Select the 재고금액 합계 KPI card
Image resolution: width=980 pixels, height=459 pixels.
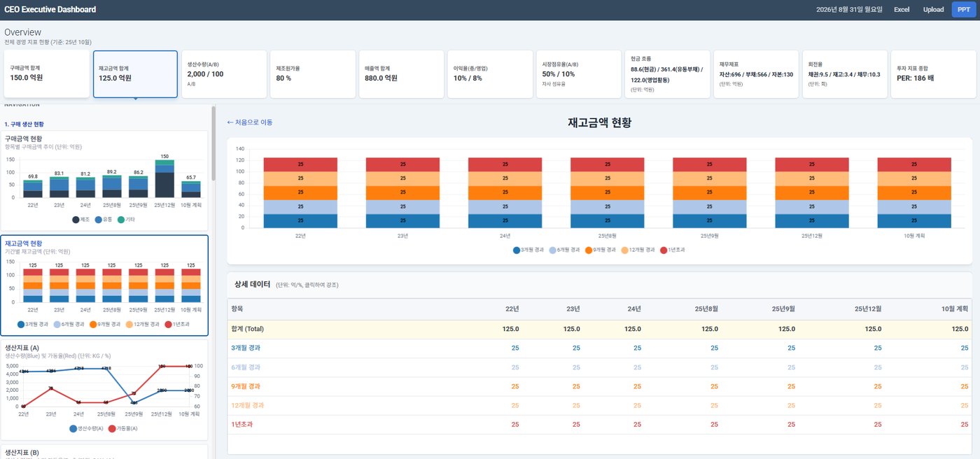[135, 74]
